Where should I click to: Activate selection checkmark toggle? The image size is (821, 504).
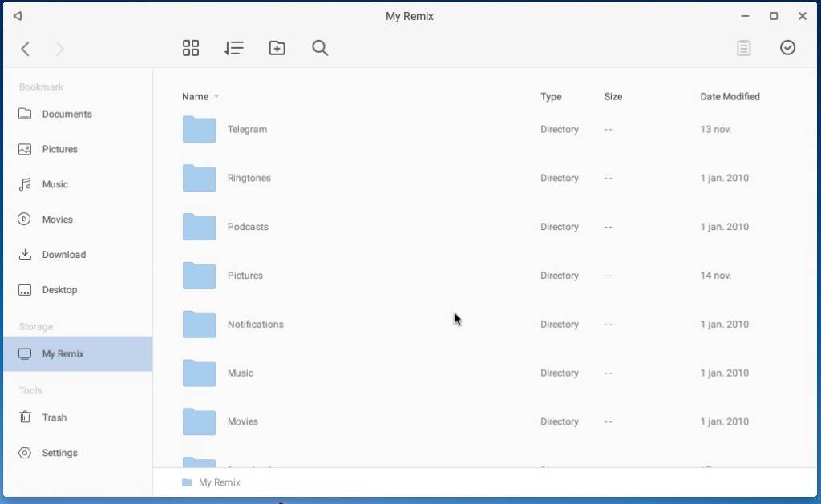tap(787, 48)
